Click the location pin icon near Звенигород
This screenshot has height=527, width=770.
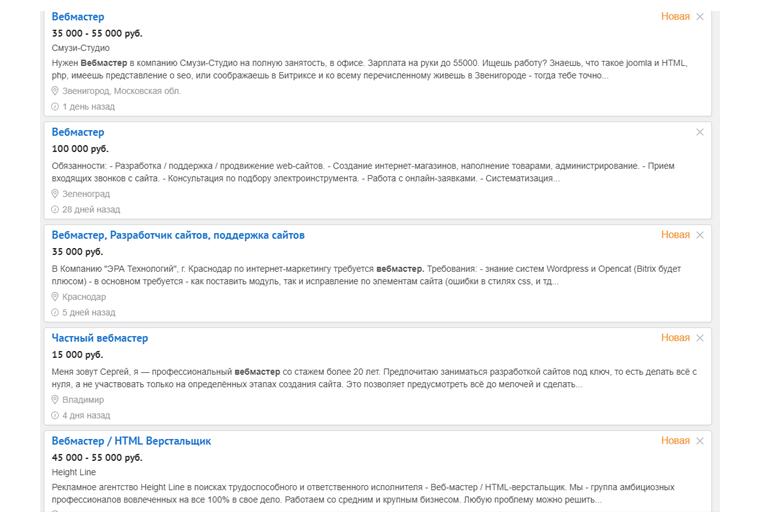[56, 91]
